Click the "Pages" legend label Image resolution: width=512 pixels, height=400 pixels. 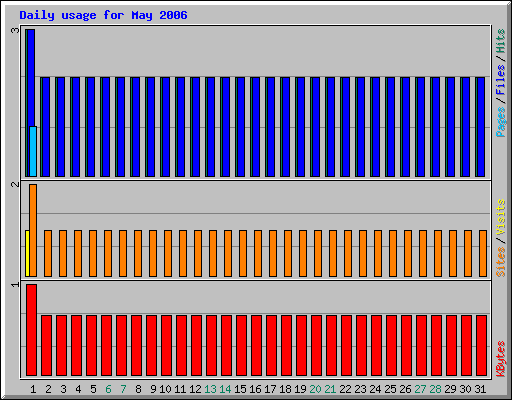501,122
